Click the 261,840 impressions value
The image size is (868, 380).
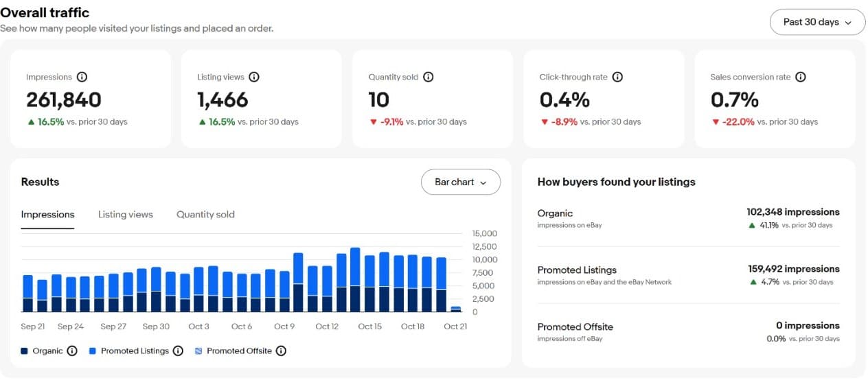[64, 100]
